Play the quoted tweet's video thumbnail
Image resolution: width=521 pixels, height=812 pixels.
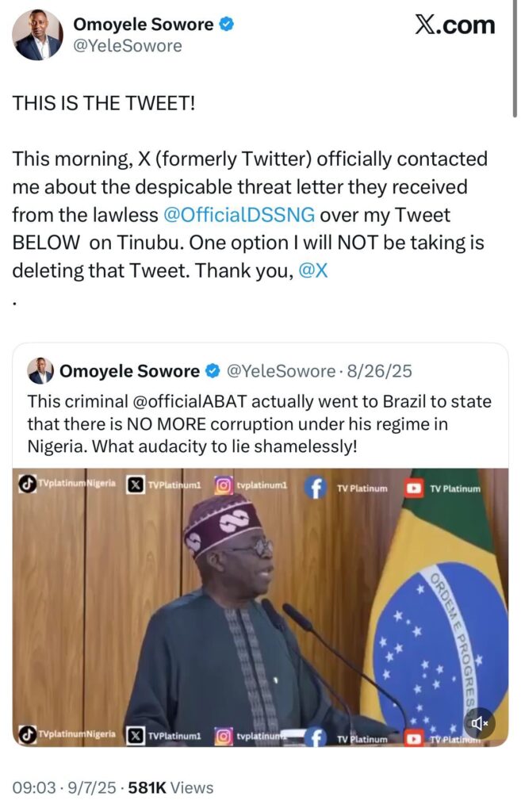click(260, 607)
